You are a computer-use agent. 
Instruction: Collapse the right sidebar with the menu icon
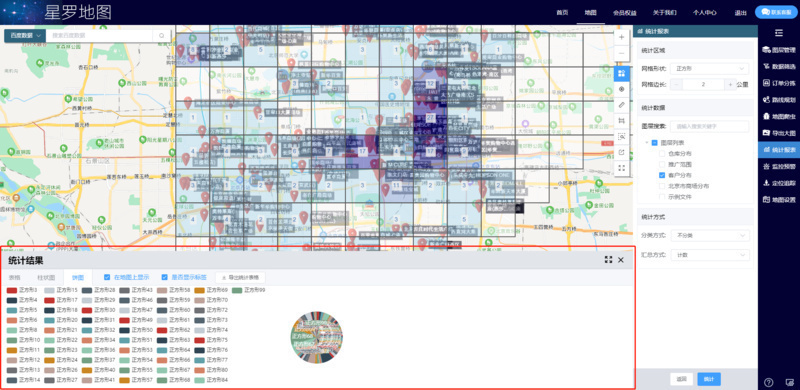[x=779, y=33]
